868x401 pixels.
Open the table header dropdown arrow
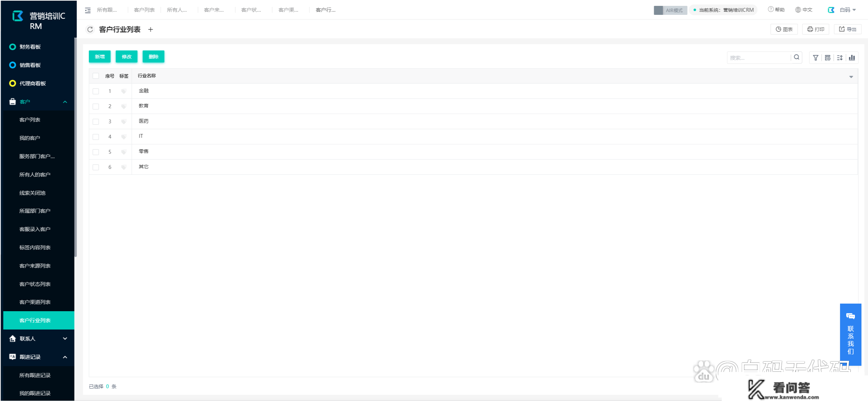(851, 77)
